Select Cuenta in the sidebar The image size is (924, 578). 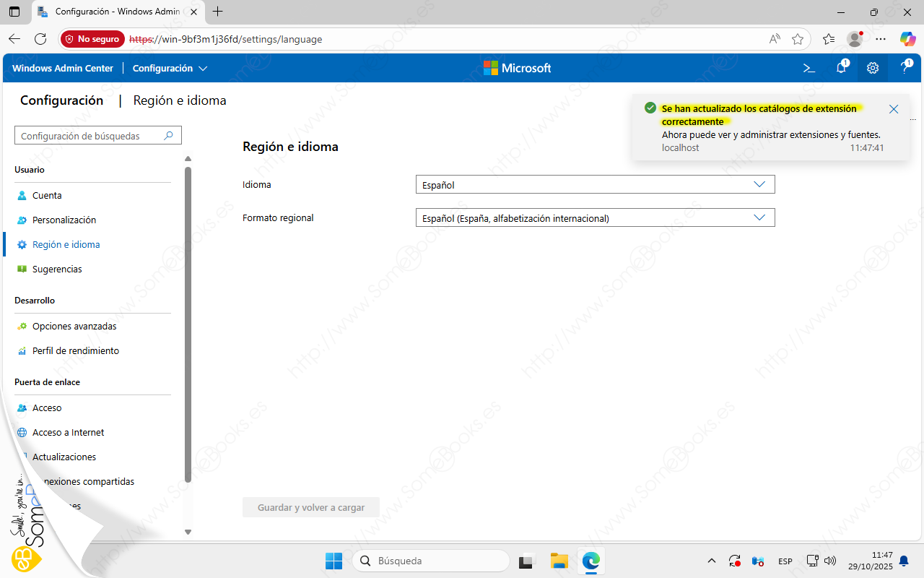(x=47, y=196)
